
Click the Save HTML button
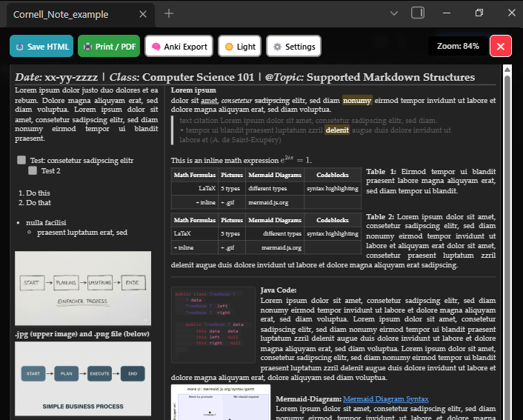pyautogui.click(x=41, y=47)
